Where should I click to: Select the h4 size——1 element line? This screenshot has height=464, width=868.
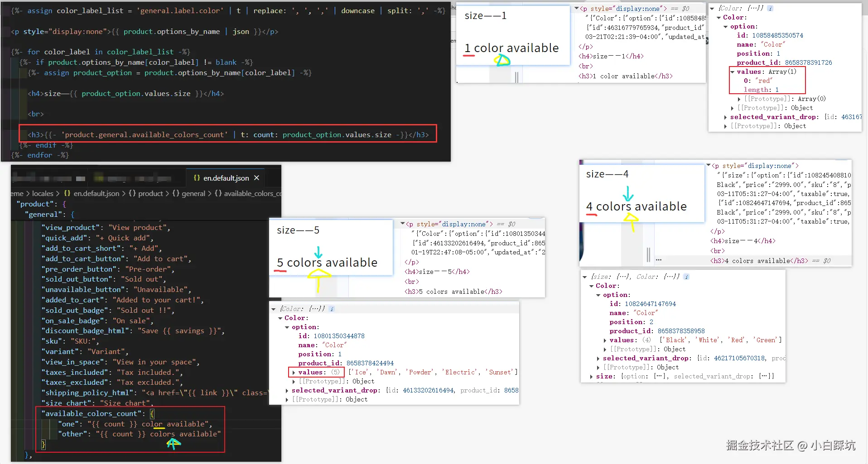point(611,56)
